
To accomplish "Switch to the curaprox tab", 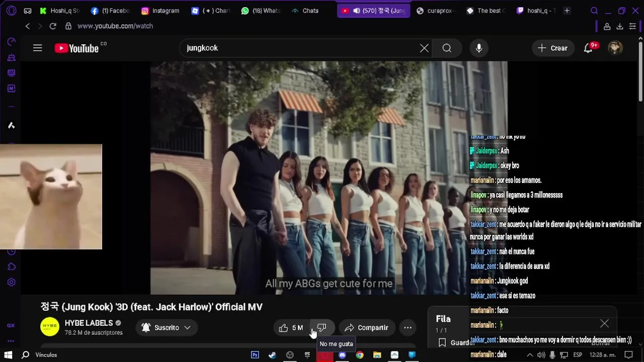I will 435,11.
